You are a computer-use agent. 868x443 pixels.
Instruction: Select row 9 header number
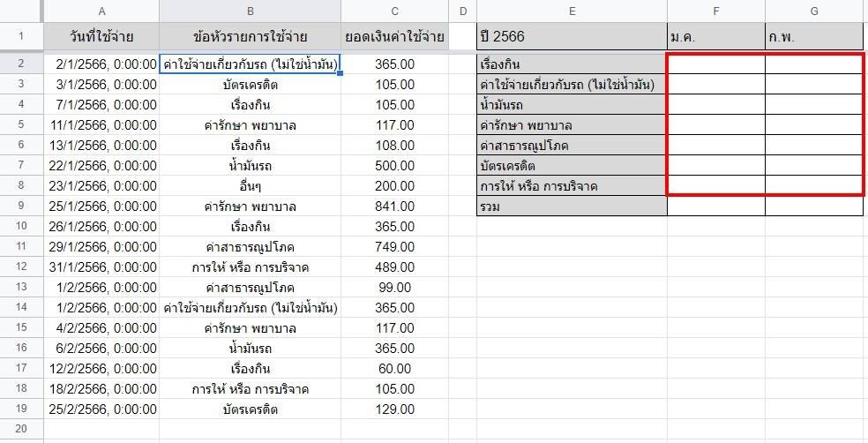21,206
